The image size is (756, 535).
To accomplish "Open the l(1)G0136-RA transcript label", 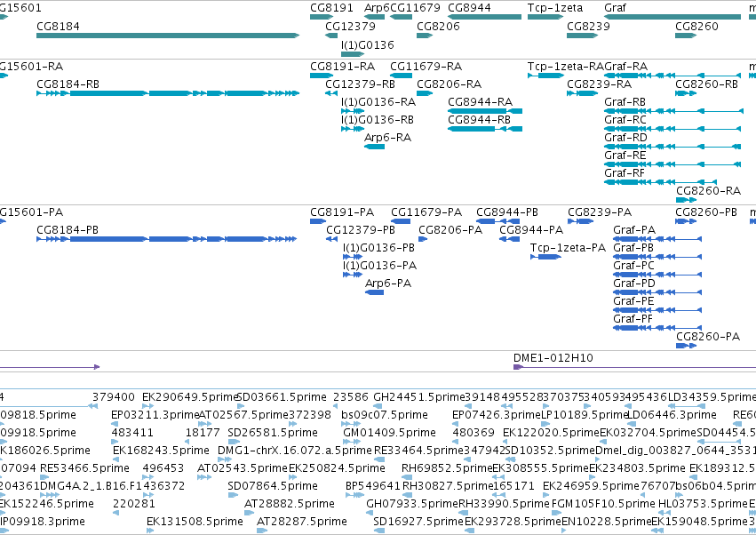I will [378, 102].
